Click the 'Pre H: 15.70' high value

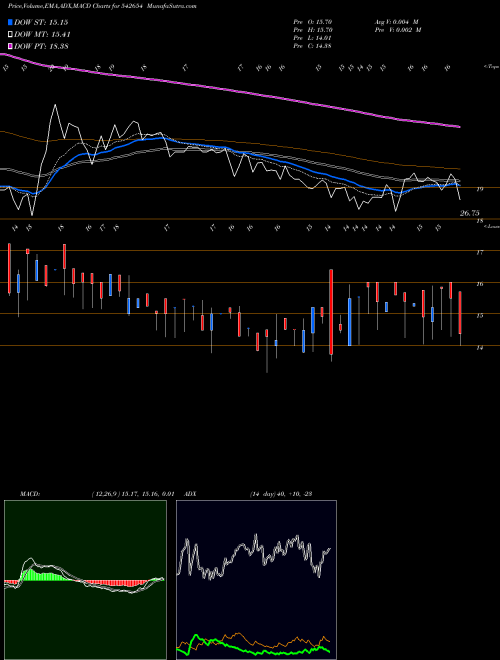pos(313,30)
